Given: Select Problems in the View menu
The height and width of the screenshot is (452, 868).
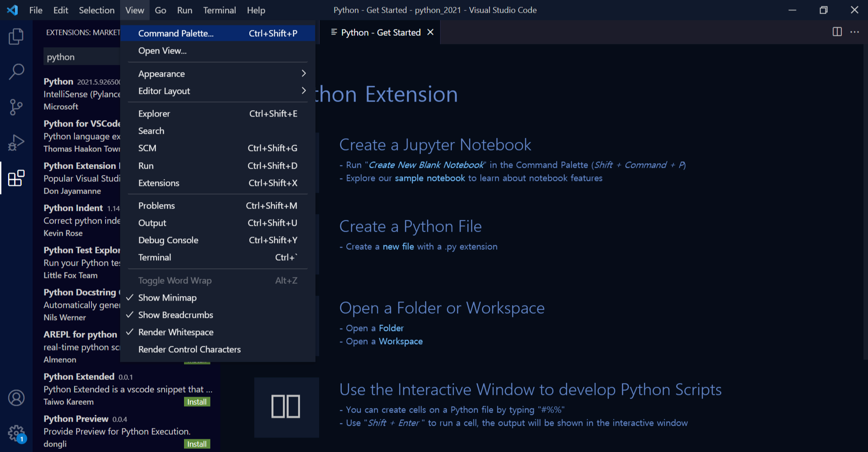Looking at the screenshot, I should (218, 206).
